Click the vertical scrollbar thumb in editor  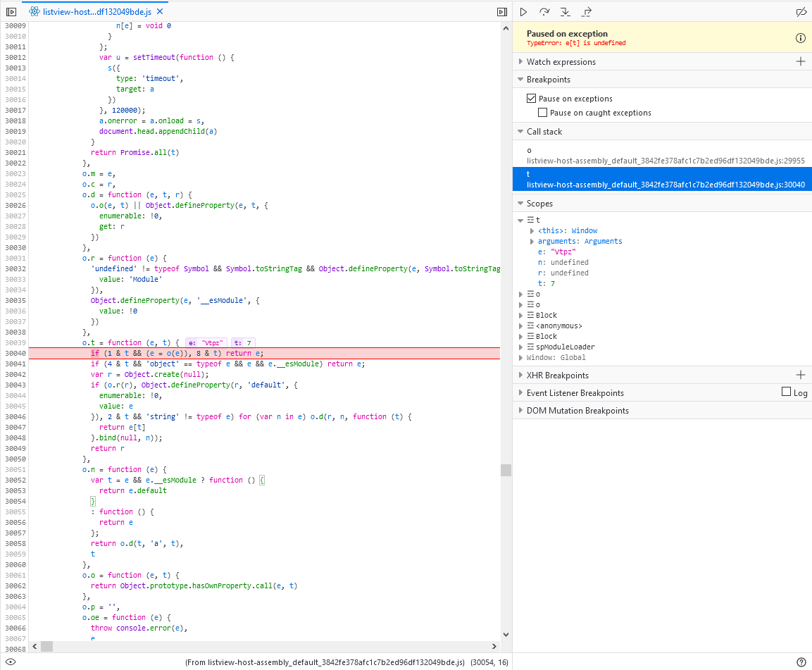(506, 470)
